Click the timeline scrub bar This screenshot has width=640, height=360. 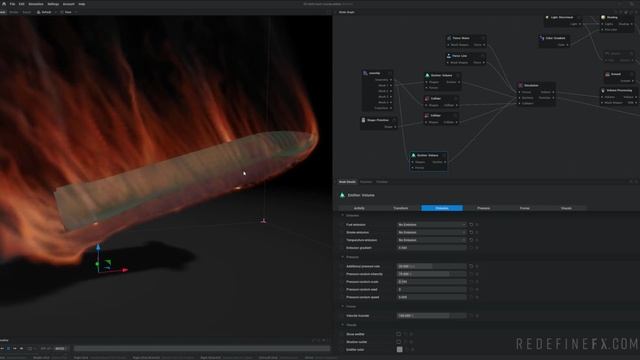(202, 349)
